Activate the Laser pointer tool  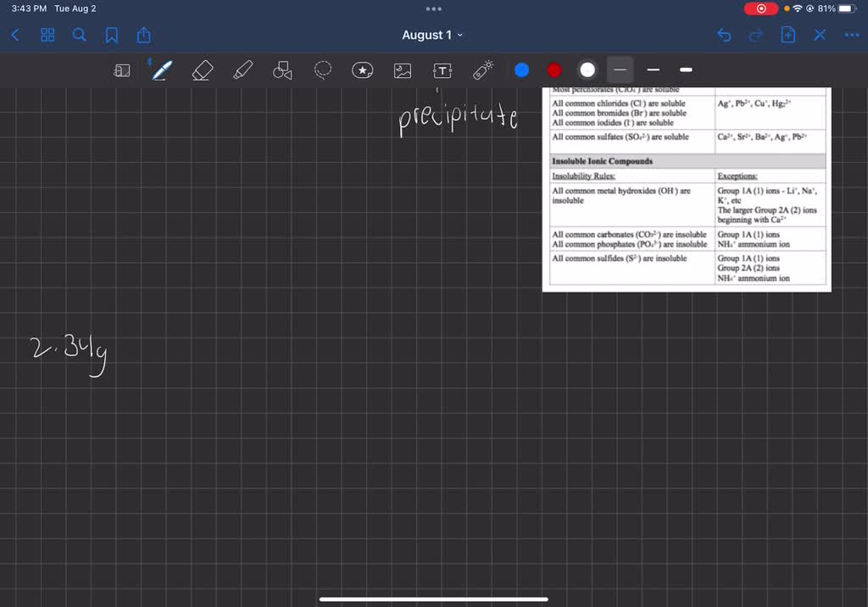point(483,70)
